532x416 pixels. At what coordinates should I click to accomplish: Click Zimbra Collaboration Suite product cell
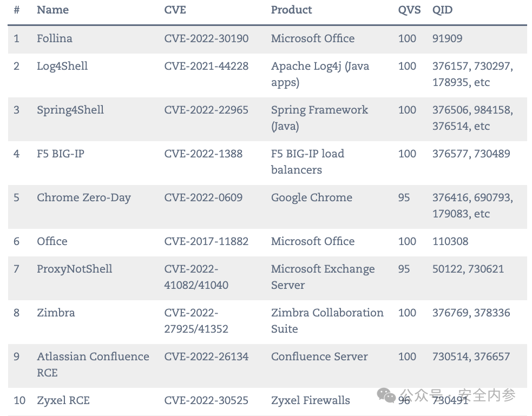[x=327, y=320]
